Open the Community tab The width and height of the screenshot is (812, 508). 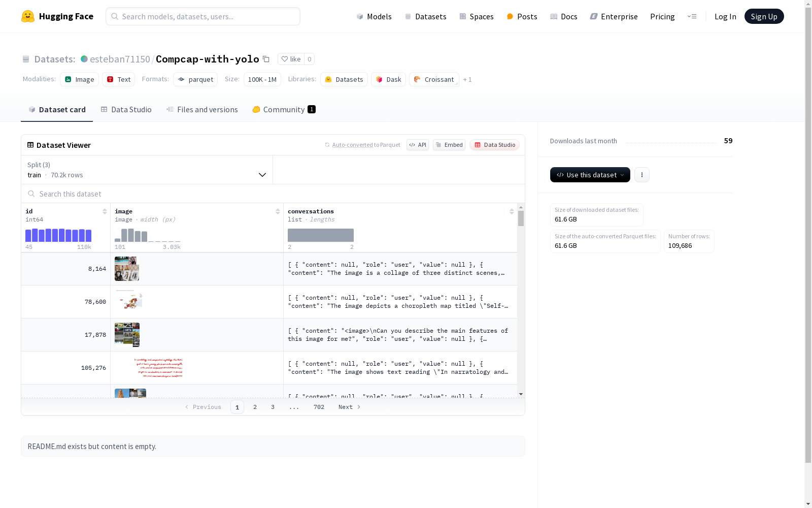[x=284, y=109]
